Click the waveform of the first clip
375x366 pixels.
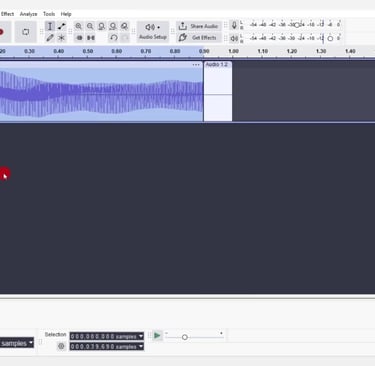101,95
